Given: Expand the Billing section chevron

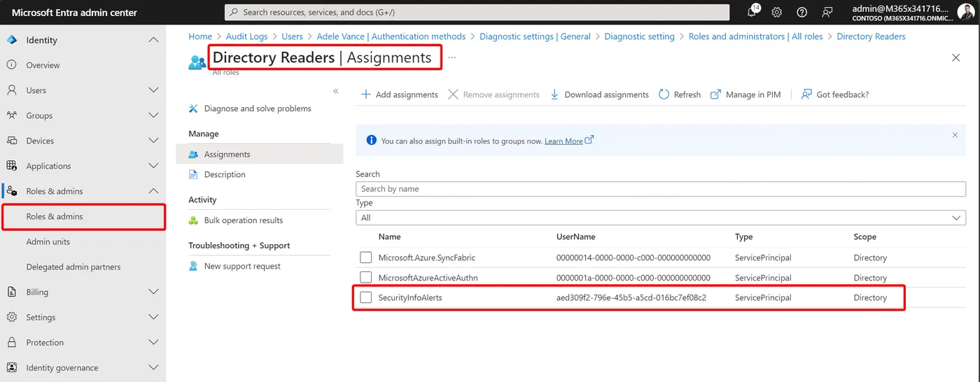Looking at the screenshot, I should (x=153, y=292).
